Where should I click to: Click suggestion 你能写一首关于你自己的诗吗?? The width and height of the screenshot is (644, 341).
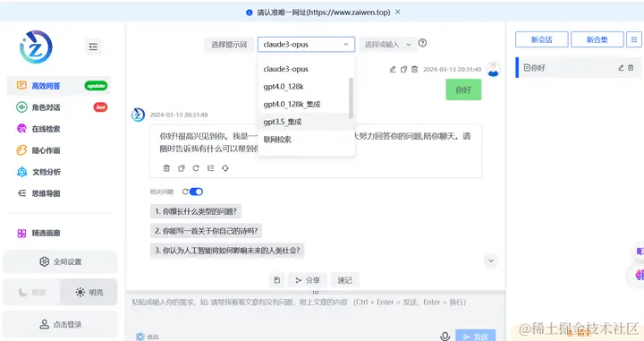(207, 231)
